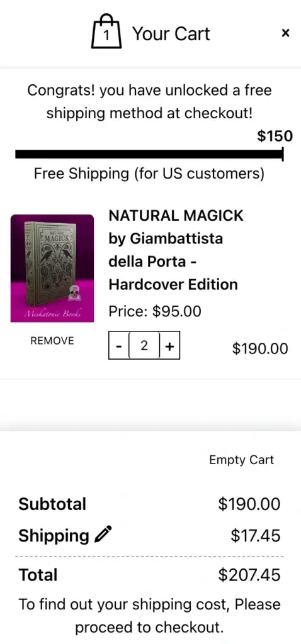
Task: Click the pencil icon next to Shipping
Action: point(103,535)
